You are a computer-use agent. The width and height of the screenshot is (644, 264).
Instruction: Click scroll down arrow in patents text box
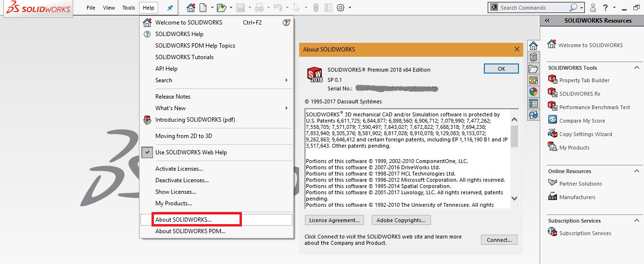click(514, 198)
